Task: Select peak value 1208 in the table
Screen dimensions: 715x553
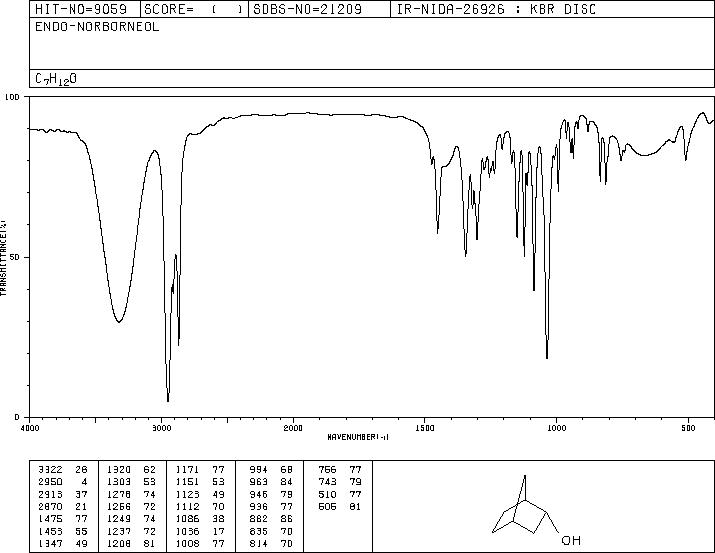Action: 119,543
